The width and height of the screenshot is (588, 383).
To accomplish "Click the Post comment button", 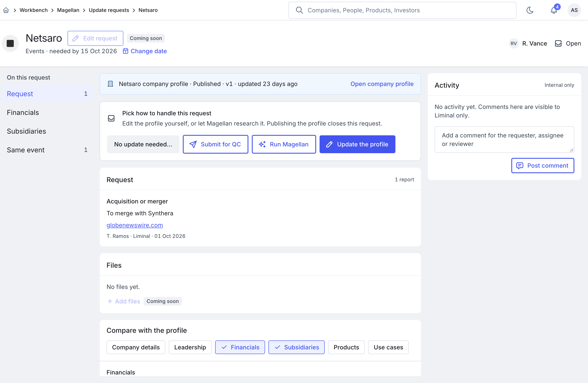I will point(543,165).
